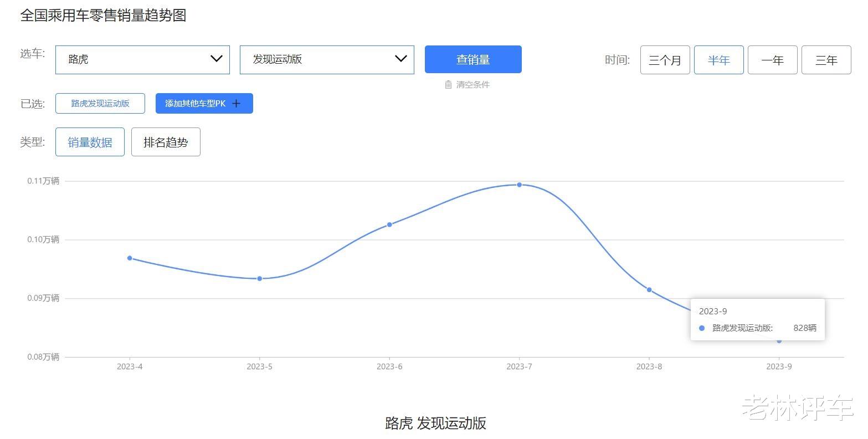Open the 发现运动版 model dropdown

click(327, 60)
